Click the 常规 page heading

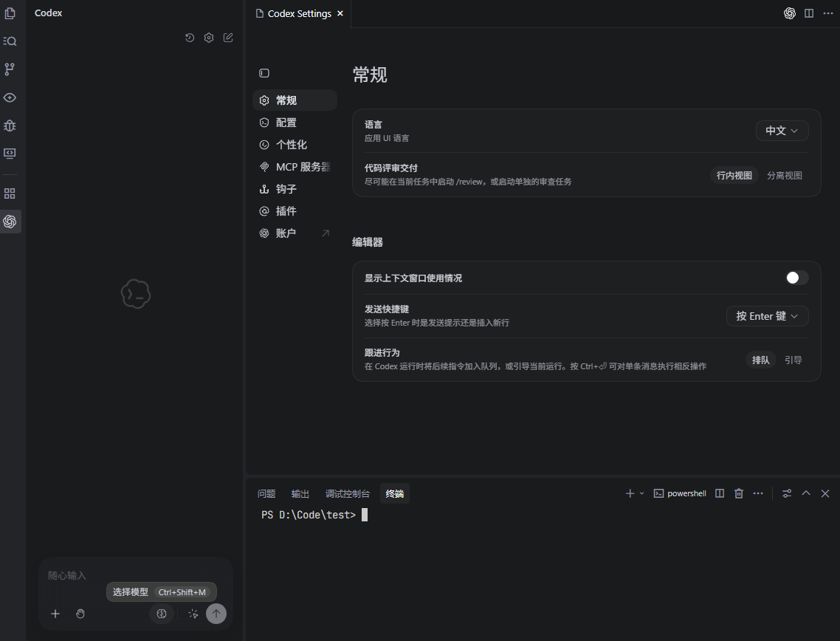(x=370, y=75)
